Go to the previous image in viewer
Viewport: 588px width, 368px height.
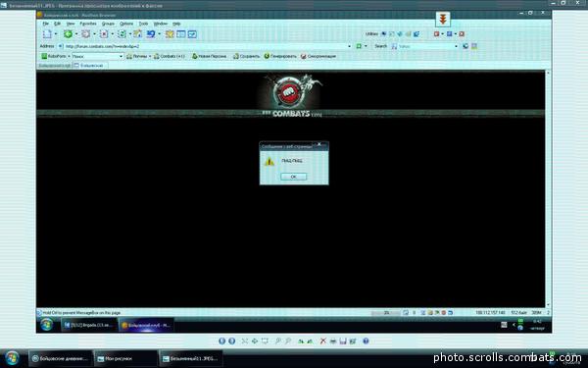pos(221,341)
